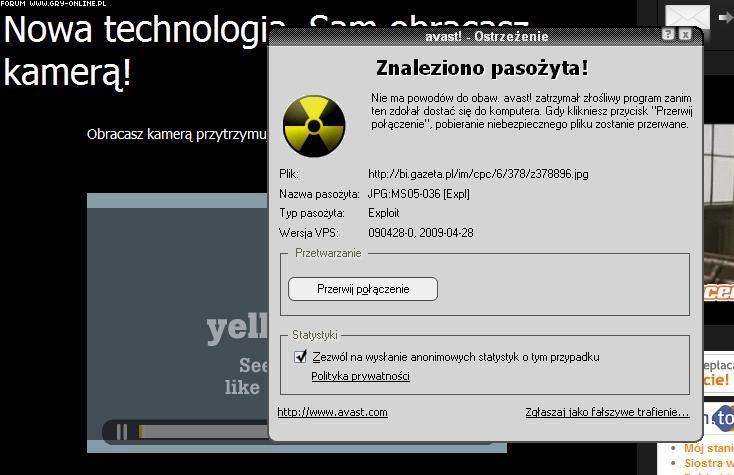Click the help question mark icon in avast title bar

(x=668, y=35)
